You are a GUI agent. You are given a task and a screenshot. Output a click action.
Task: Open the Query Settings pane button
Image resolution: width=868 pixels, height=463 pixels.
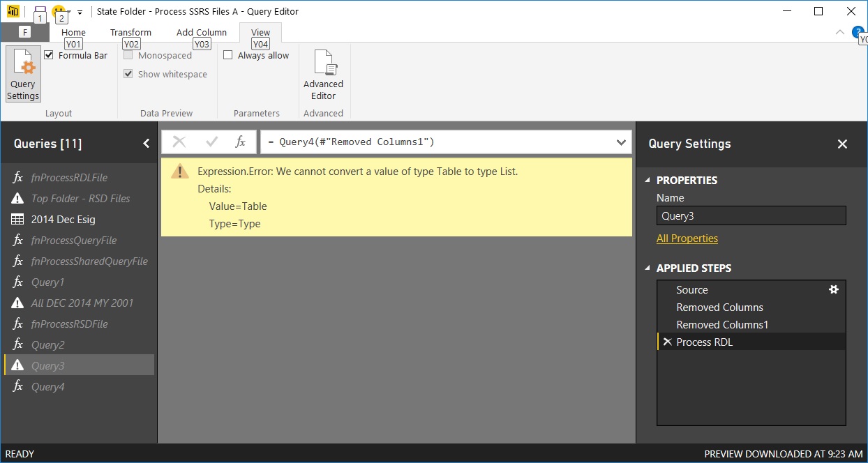click(x=23, y=75)
